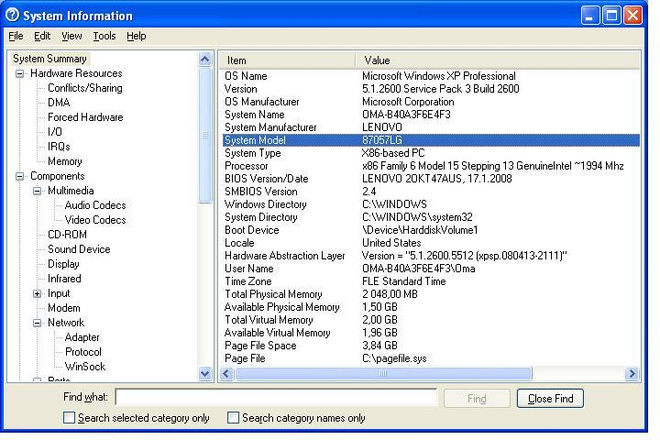Click the Item column header
Screen dimensions: 660x440
pyautogui.click(x=288, y=61)
